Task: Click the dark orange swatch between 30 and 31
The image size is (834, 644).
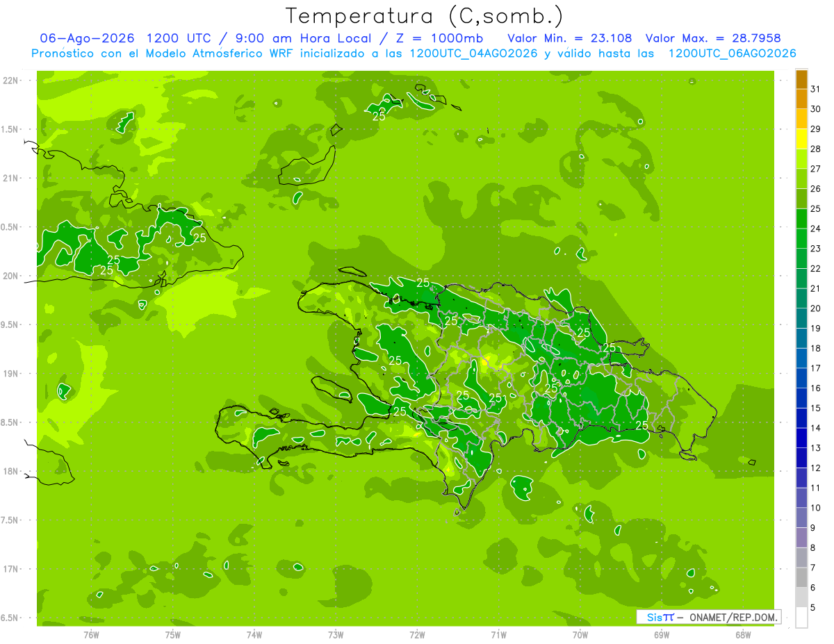Action: (x=801, y=99)
